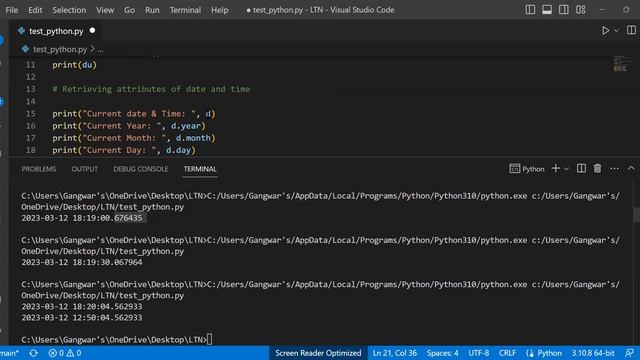Open the Terminal menu
The height and width of the screenshot is (360, 640).
click(185, 10)
